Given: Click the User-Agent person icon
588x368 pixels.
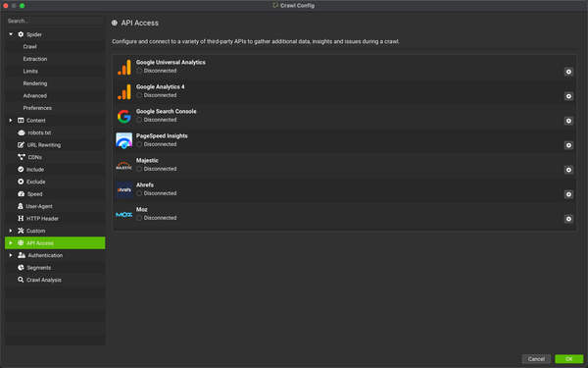Looking at the screenshot, I should pos(21,206).
